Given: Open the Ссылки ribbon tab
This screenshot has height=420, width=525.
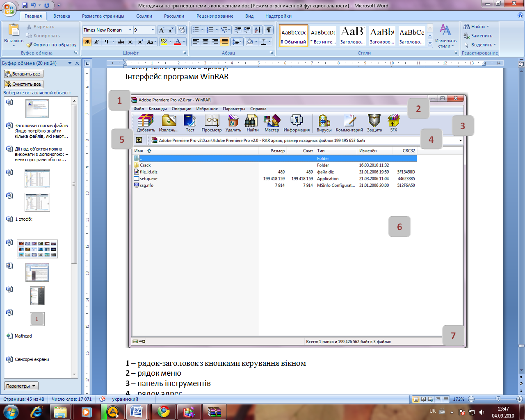Looking at the screenshot, I should 144,16.
